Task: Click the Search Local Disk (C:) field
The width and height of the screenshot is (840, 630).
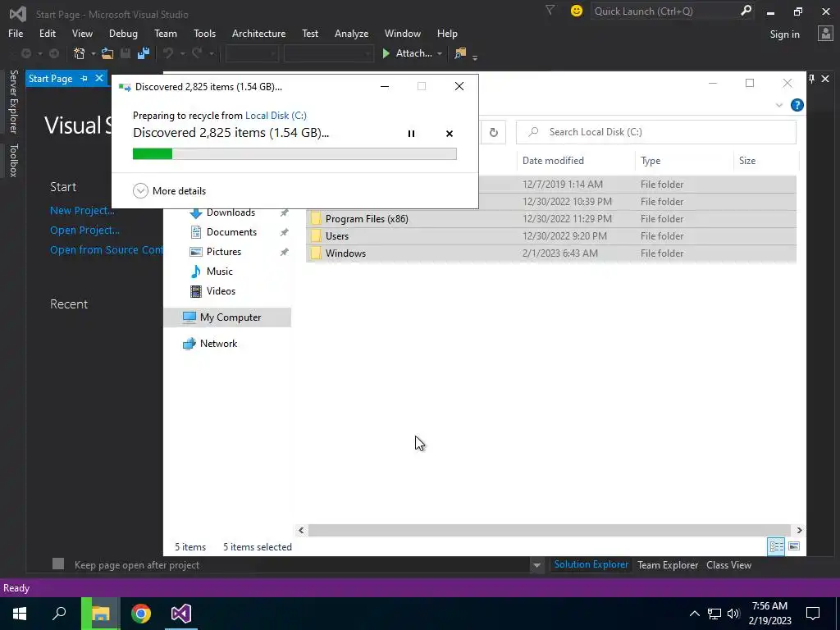Action: tap(655, 132)
